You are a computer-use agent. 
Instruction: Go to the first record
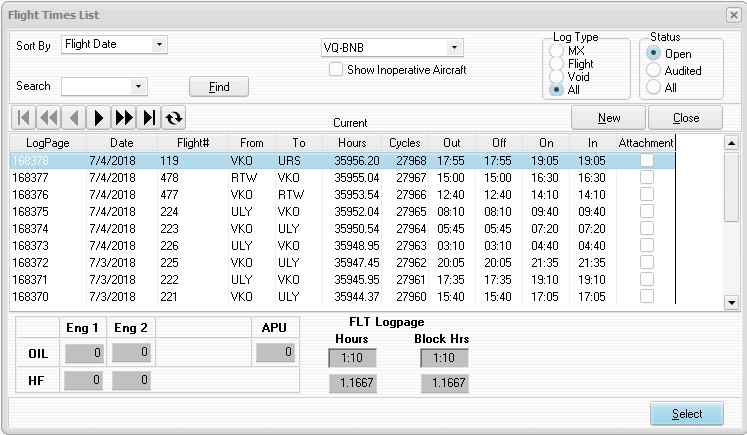click(x=23, y=118)
